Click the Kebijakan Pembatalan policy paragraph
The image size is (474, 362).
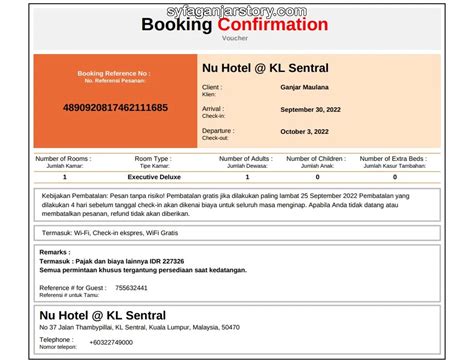pos(225,205)
